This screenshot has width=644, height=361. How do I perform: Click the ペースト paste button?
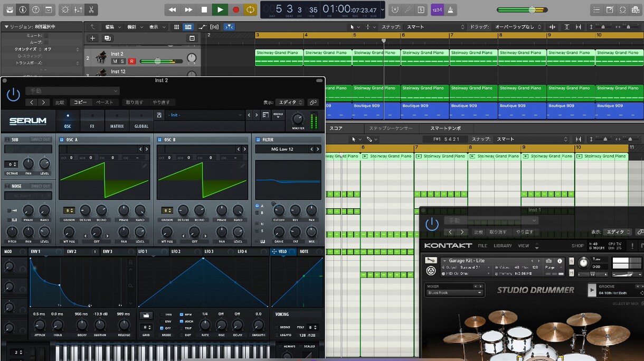tap(105, 103)
